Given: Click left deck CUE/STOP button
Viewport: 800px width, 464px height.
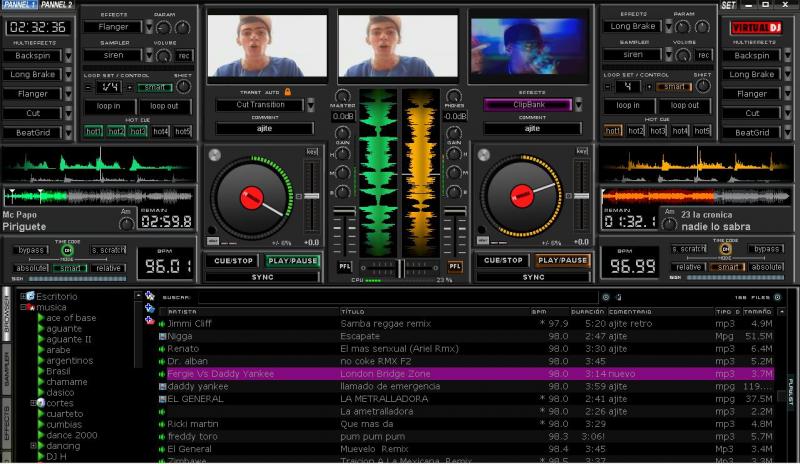Looking at the screenshot, I should pyautogui.click(x=233, y=261).
